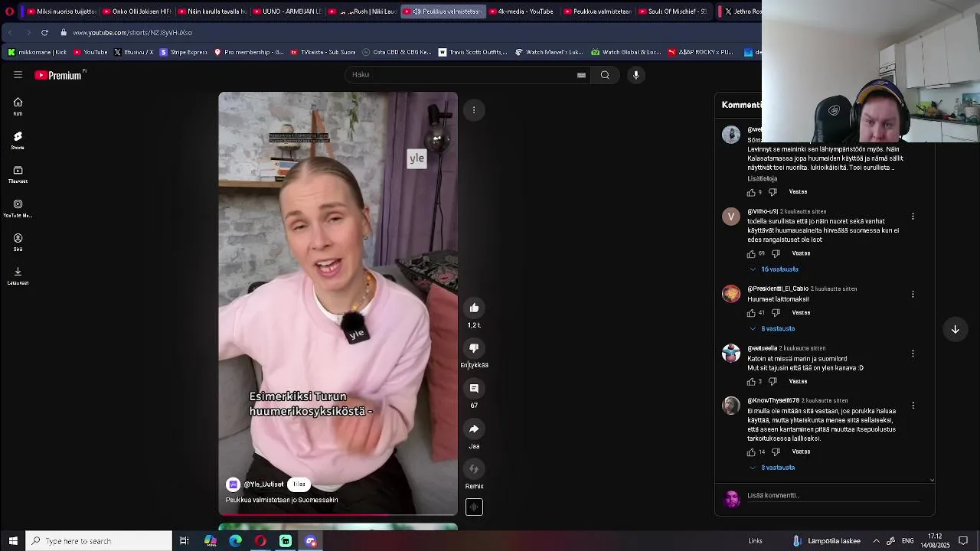Open Koti (home) in YouTube sidebar

pyautogui.click(x=18, y=106)
